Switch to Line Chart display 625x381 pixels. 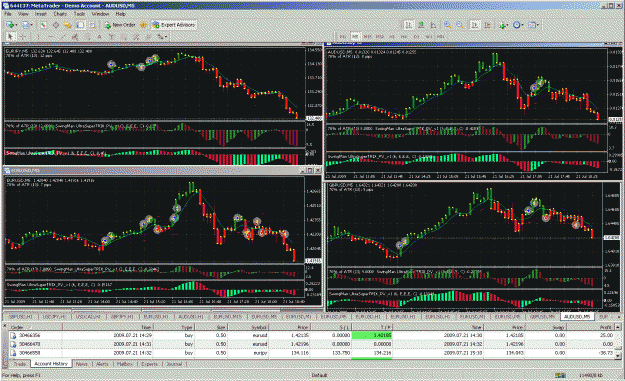(x=433, y=25)
